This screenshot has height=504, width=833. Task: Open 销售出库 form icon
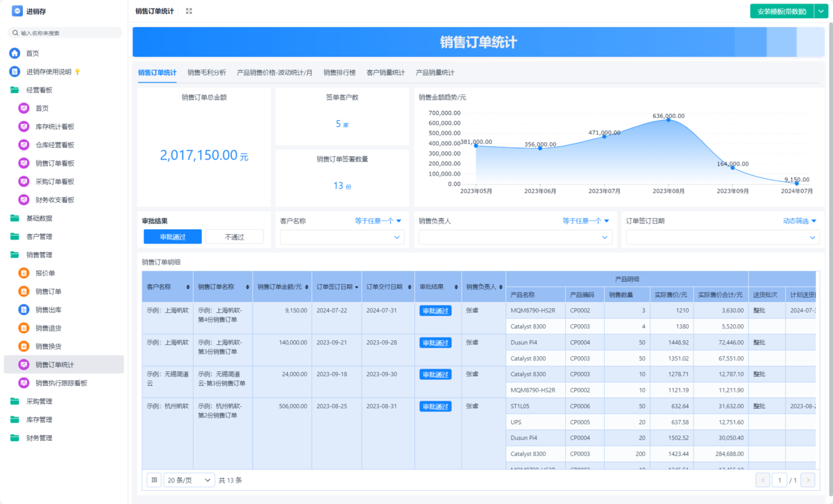click(x=24, y=310)
